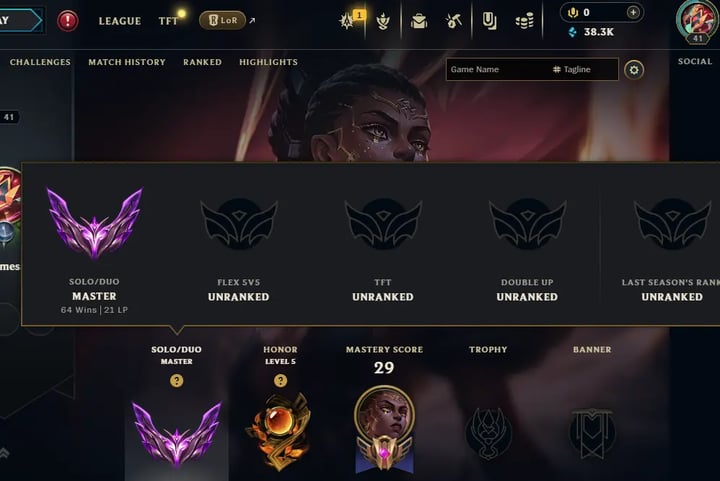Click the help icon under Solo/Duo Master
720x481 pixels.
(177, 380)
